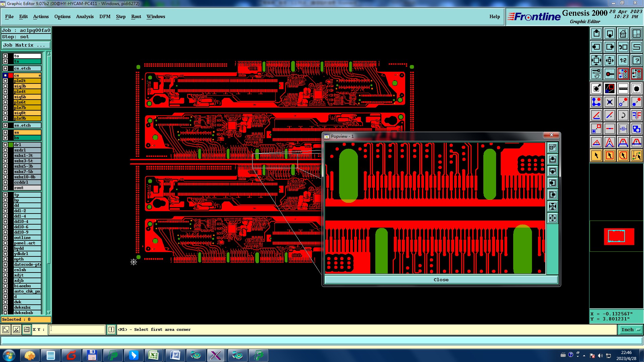Toggle the cs layer display checkbox
Viewport: 644px width, 362px height.
5,75
